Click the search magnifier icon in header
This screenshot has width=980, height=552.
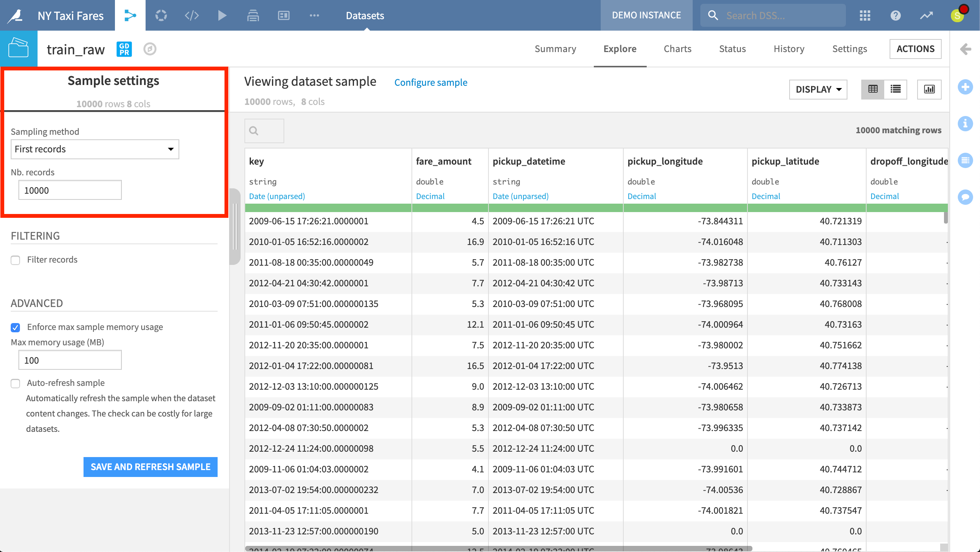tap(713, 15)
